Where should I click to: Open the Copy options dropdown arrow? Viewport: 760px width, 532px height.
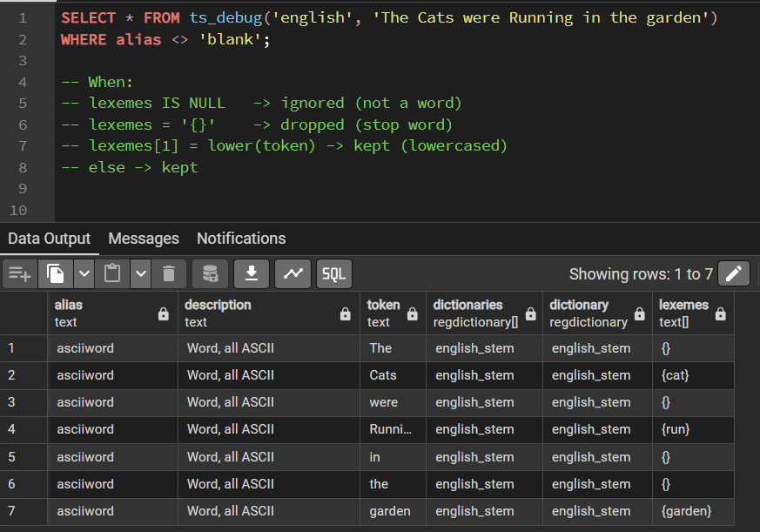[84, 274]
